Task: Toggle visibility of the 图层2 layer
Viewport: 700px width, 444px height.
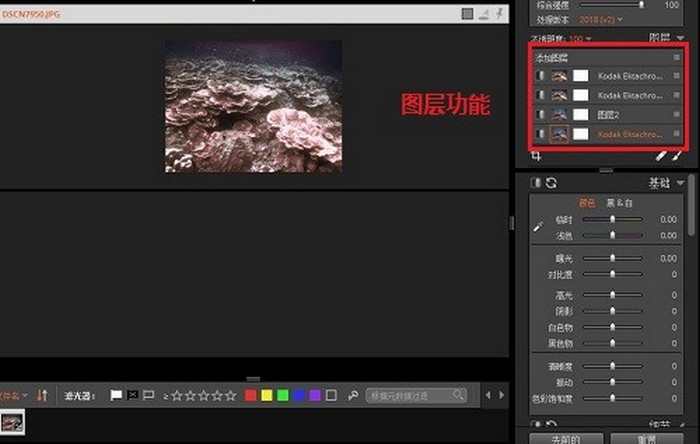Action: (541, 114)
